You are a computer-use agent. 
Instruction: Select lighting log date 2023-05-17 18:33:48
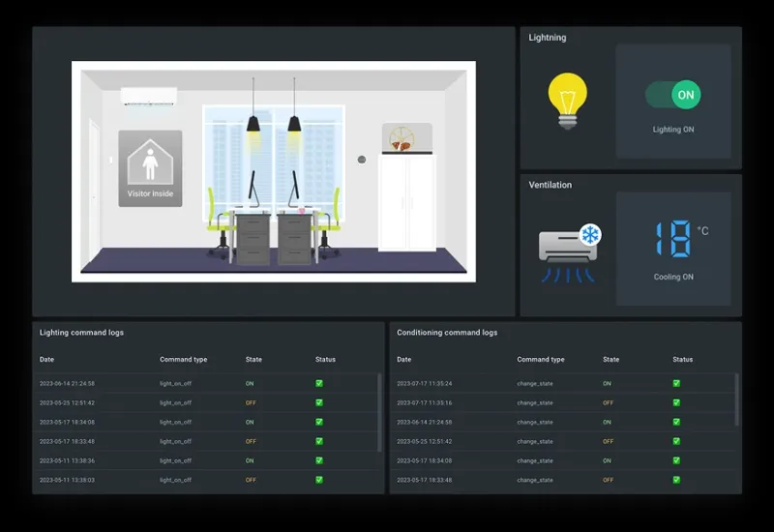(x=67, y=441)
